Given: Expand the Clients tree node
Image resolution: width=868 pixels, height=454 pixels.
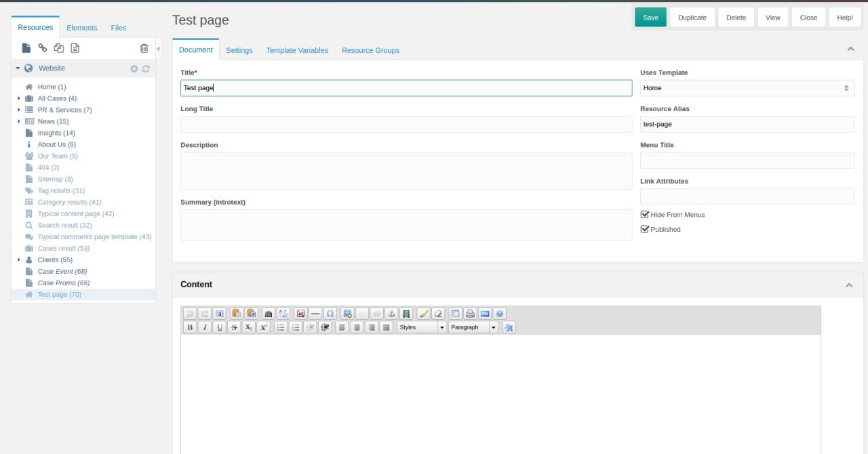Looking at the screenshot, I should tap(19, 260).
